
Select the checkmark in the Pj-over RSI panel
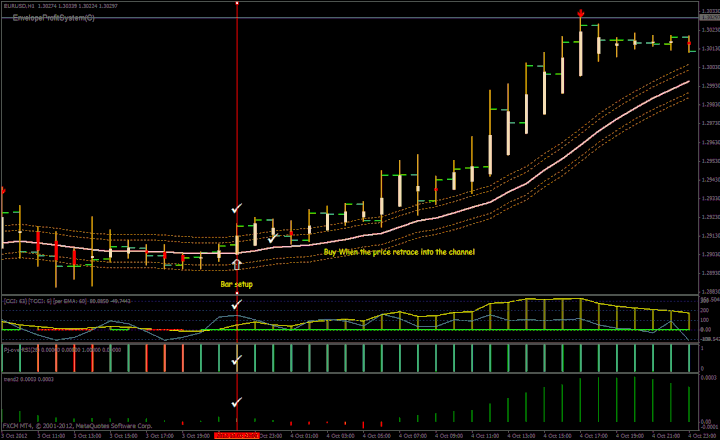coord(236,360)
